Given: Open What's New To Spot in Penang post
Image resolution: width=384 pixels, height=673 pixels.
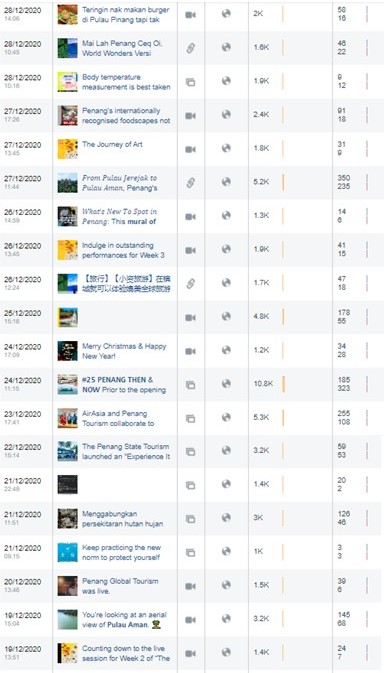Looking at the screenshot, I should tap(120, 217).
